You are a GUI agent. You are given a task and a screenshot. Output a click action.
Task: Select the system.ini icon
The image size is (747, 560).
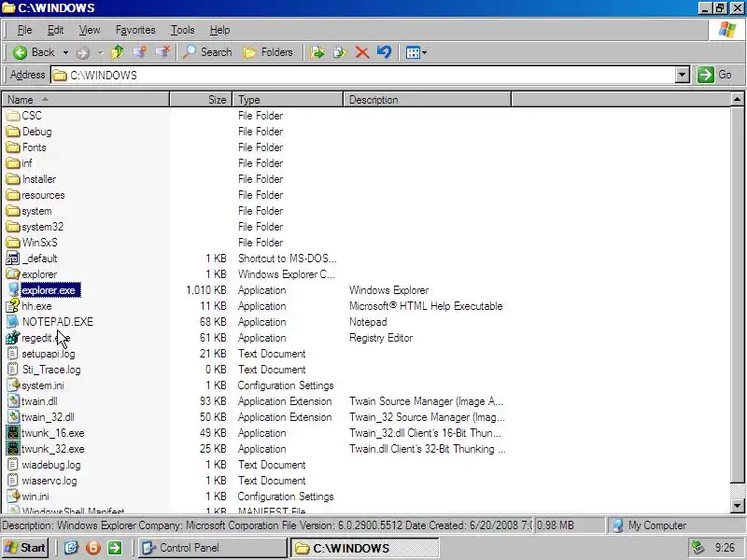point(13,385)
